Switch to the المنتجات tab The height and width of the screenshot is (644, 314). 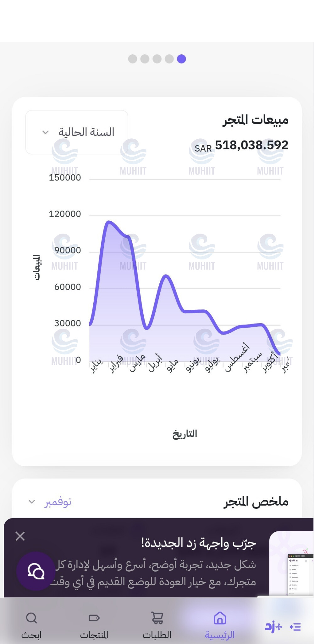pos(94,635)
